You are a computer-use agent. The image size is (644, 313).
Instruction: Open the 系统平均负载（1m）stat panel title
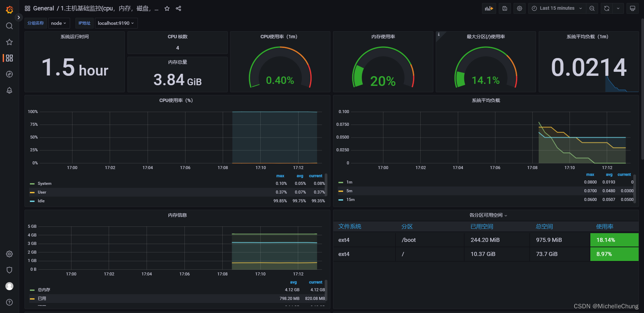pos(587,37)
